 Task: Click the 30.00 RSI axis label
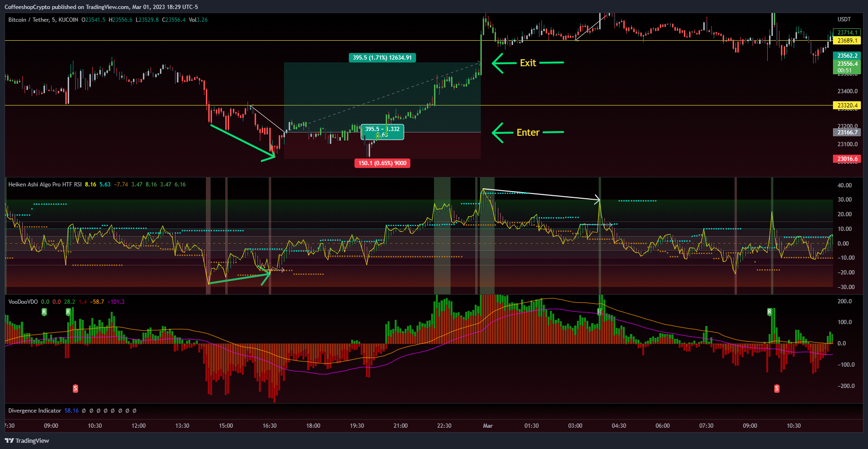[x=845, y=200]
